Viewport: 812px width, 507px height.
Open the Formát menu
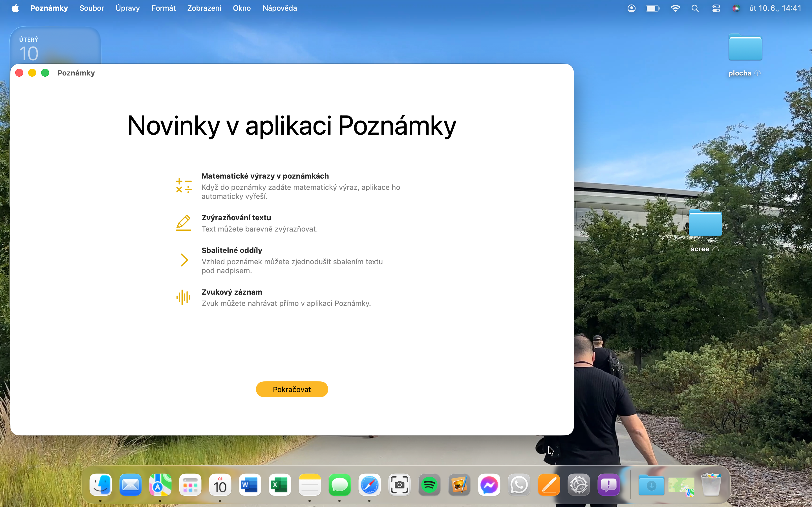pos(164,8)
